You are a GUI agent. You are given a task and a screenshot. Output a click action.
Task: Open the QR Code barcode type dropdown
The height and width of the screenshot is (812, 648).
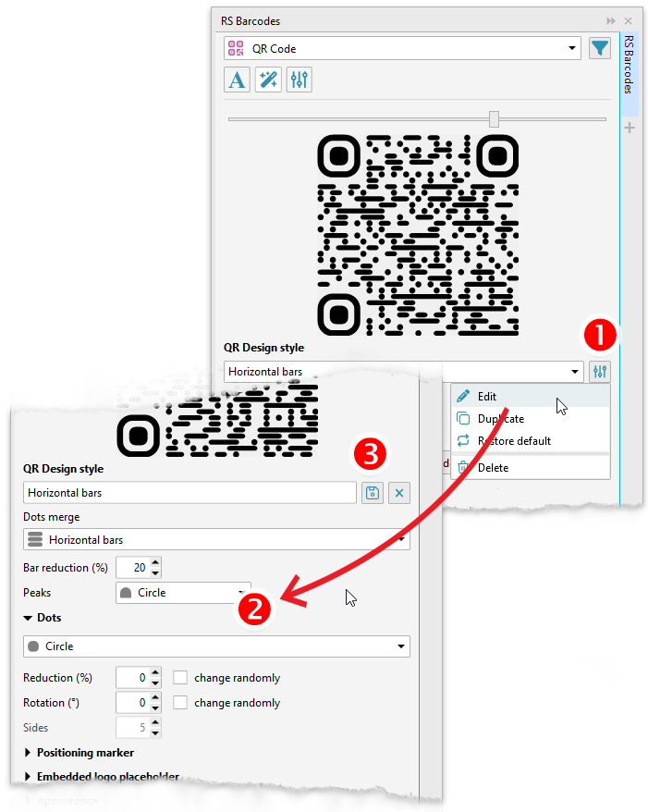402,48
